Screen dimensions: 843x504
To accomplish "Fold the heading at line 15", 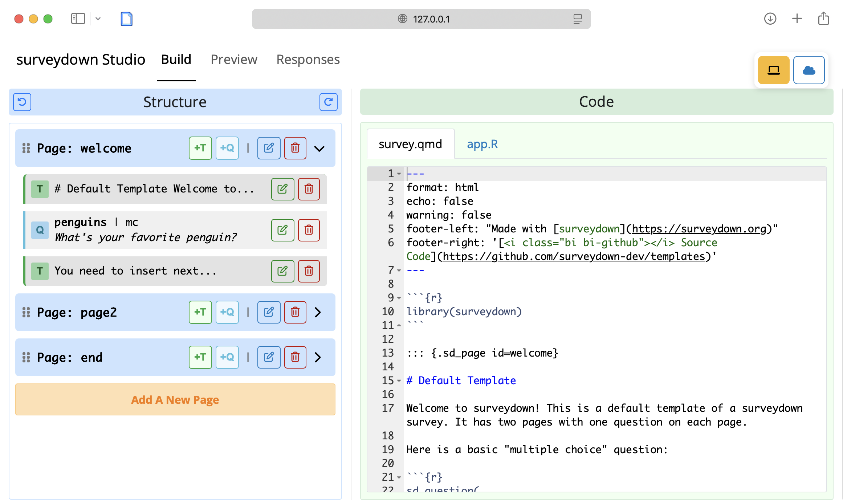I will [399, 381].
